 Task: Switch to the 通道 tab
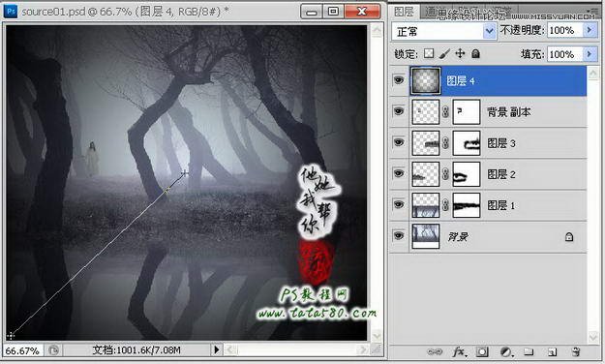(436, 13)
